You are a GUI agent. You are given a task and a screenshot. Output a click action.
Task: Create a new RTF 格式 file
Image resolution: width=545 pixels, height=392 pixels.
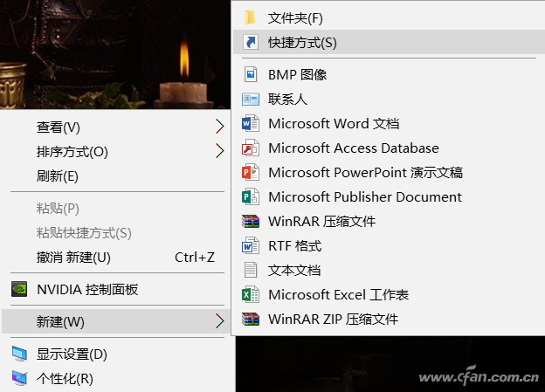389,245
